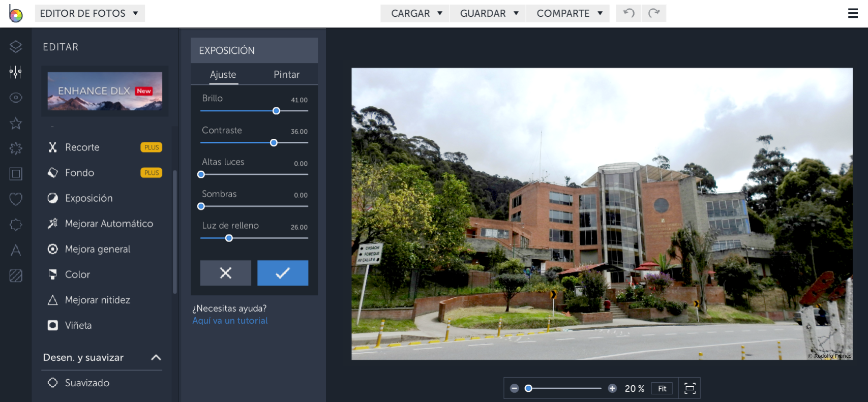
Task: Open the hamburger menu icon
Action: coord(853,13)
